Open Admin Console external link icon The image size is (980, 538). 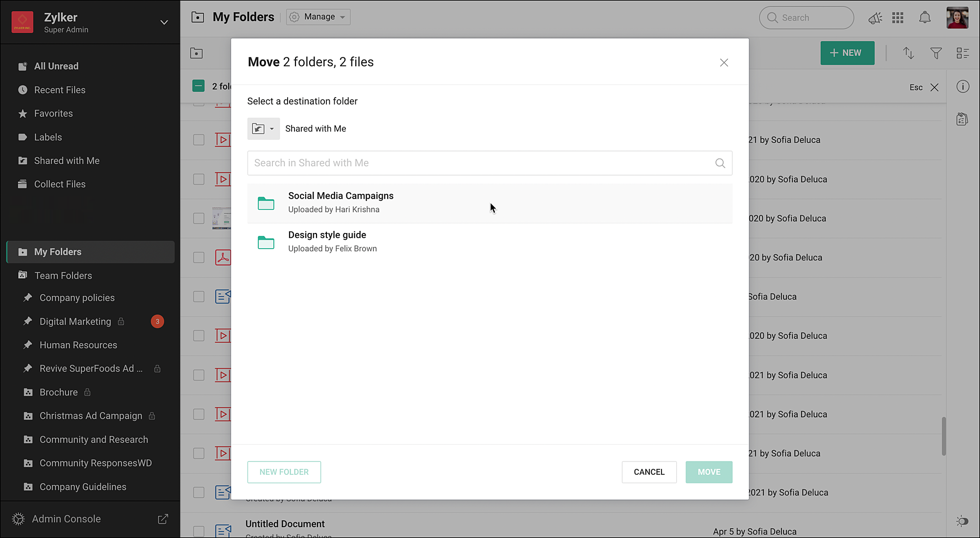click(163, 519)
